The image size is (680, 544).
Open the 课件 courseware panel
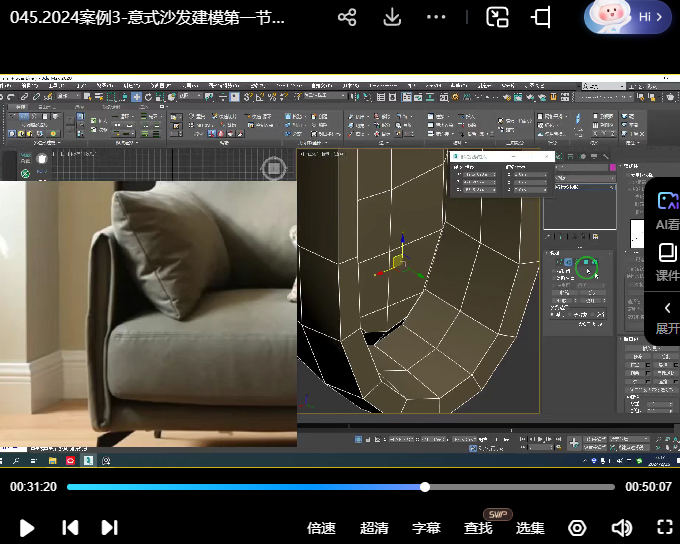[x=666, y=260]
